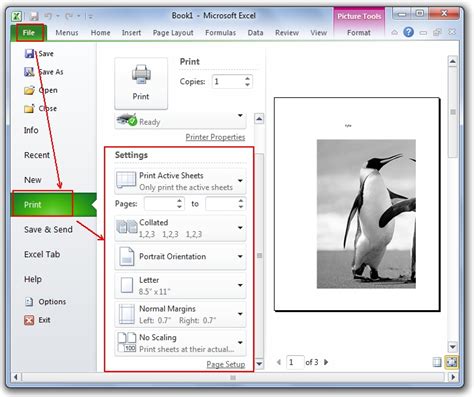
Task: Toggle Zoom to Page icon below the preview
Action: point(452,362)
